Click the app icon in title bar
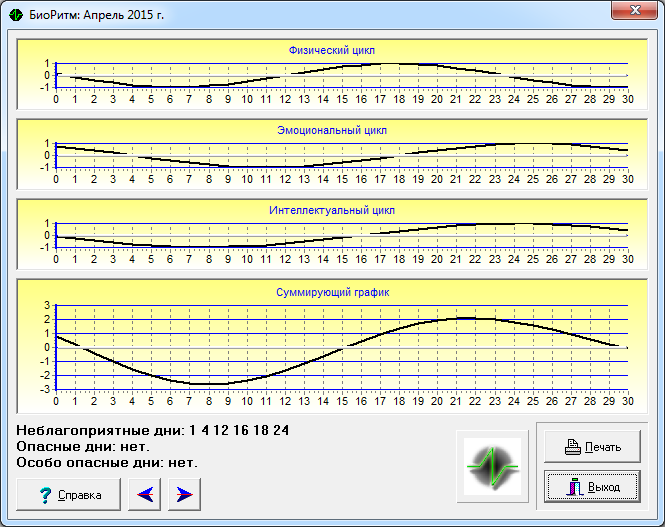The width and height of the screenshot is (665, 527). coord(16,15)
